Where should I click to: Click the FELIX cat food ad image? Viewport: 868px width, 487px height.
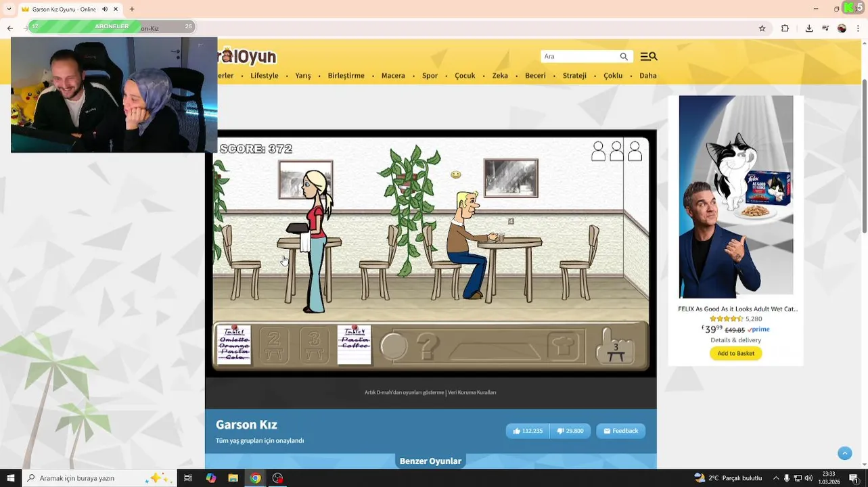click(736, 197)
